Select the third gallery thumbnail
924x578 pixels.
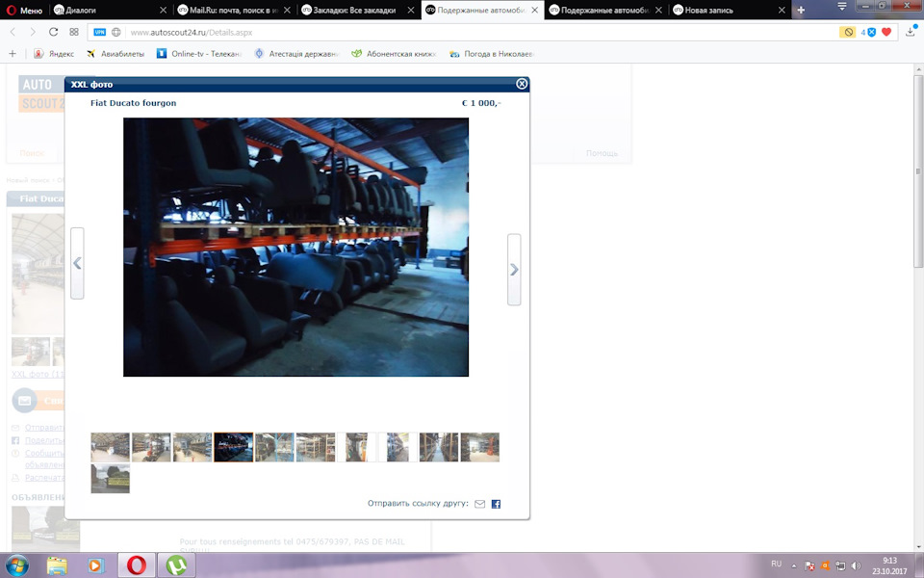[192, 447]
